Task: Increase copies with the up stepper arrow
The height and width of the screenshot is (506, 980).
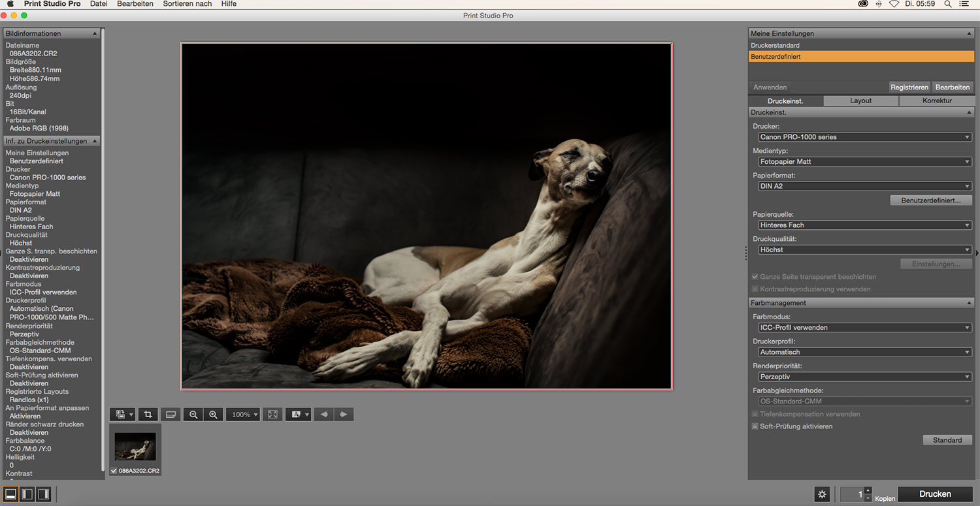Action: 868,490
